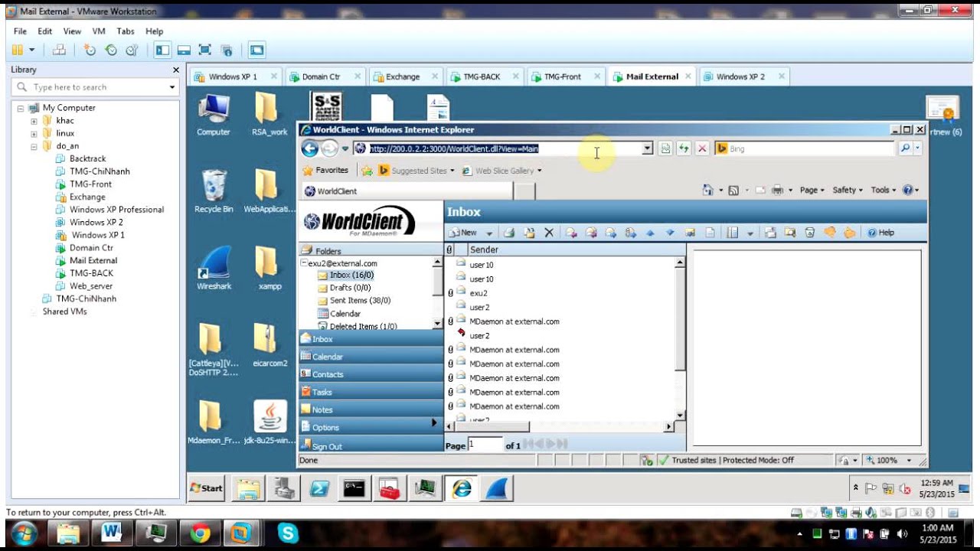Screen dimensions: 980x551
Task: Collapse the do_an folder in Library
Action: click(34, 146)
